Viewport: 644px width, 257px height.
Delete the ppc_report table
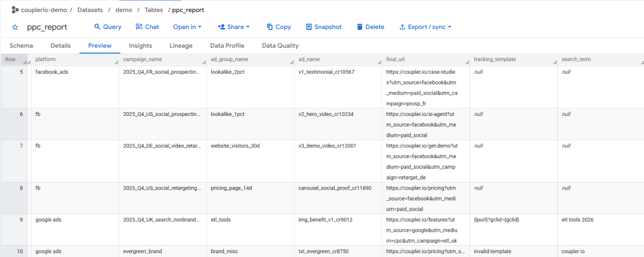click(370, 26)
